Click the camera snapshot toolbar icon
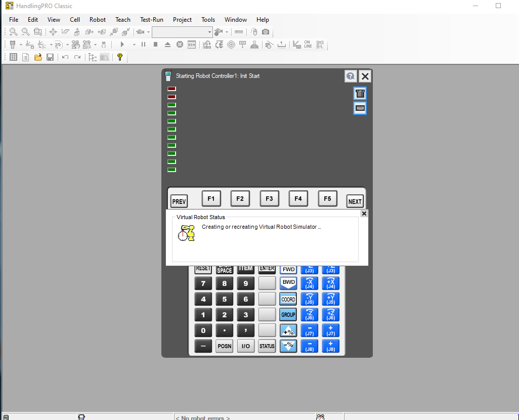 click(x=266, y=32)
